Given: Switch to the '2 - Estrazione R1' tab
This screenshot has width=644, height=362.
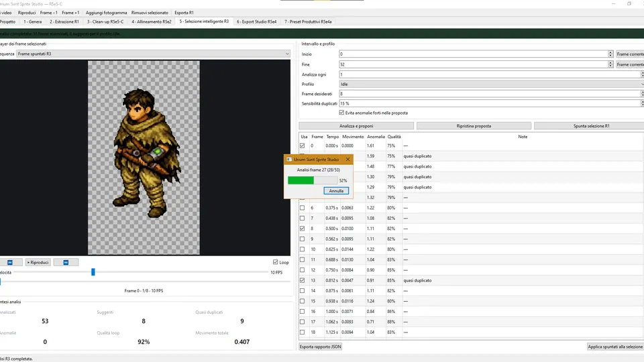Looking at the screenshot, I should (64, 21).
